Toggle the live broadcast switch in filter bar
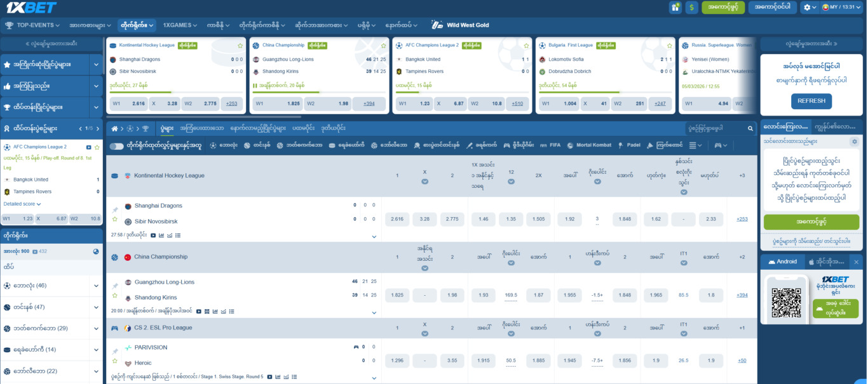868x384 pixels. 116,146
